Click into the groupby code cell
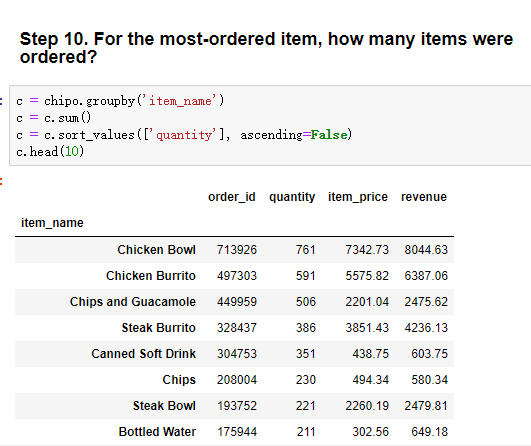 click(270, 126)
